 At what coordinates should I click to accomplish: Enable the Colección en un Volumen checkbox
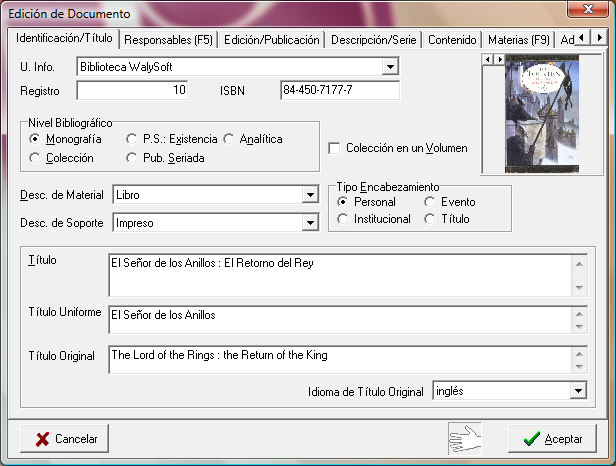[x=336, y=148]
